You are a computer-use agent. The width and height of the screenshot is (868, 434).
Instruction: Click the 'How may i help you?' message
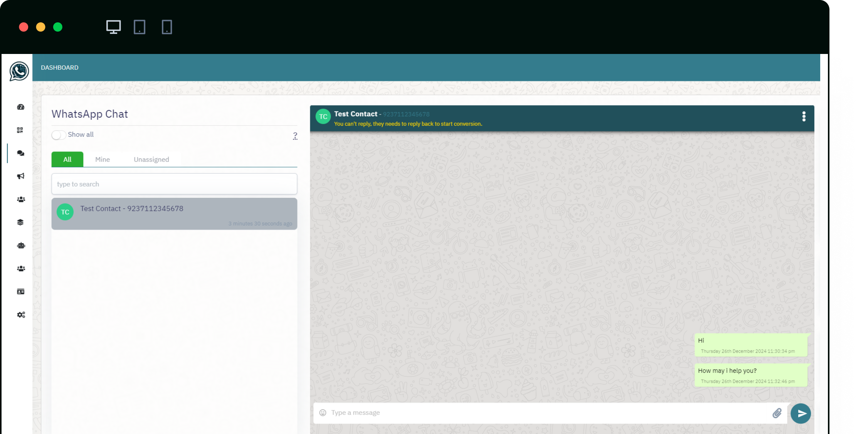(x=751, y=375)
